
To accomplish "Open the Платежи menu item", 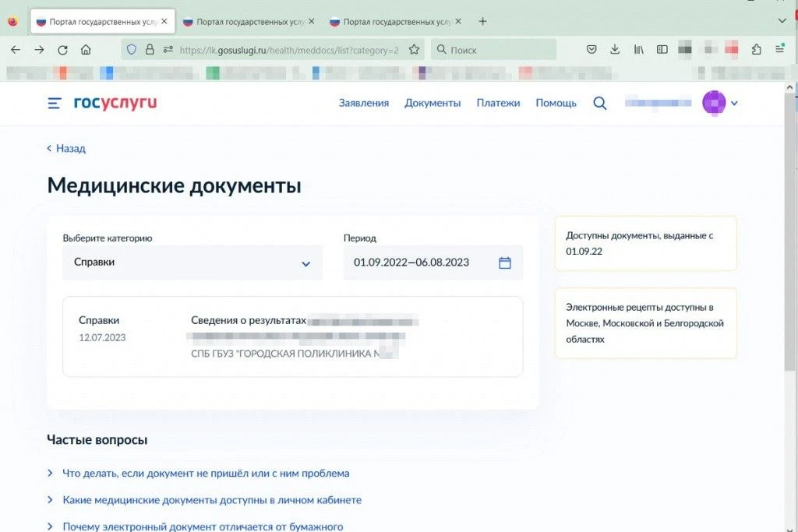I will click(498, 104).
